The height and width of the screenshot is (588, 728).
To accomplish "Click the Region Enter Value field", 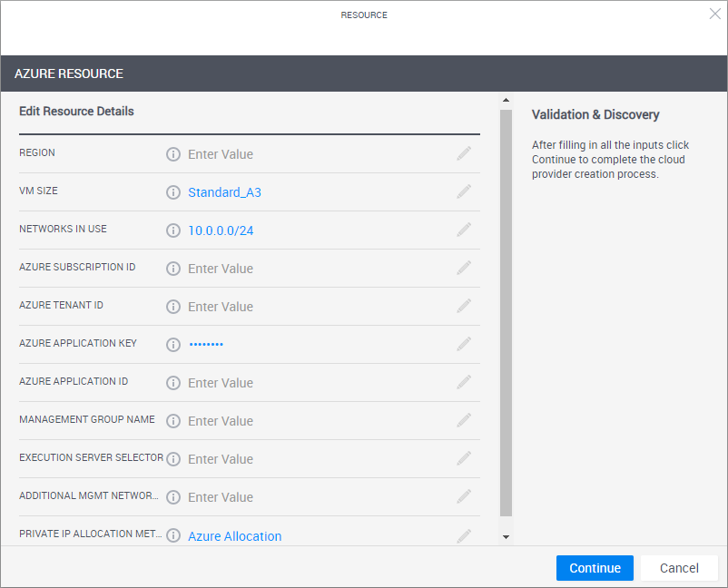I will point(221,154).
